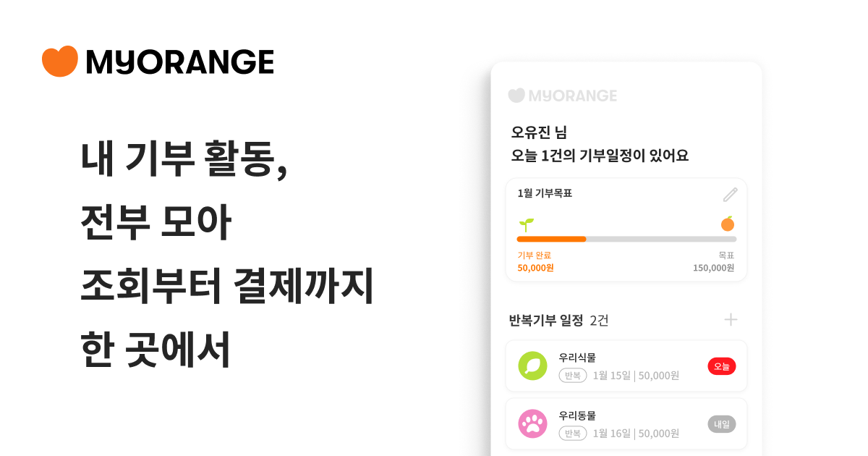This screenshot has width=868, height=456.
Task: Click the plus icon beside 반복기부 일정
Action: point(731,320)
